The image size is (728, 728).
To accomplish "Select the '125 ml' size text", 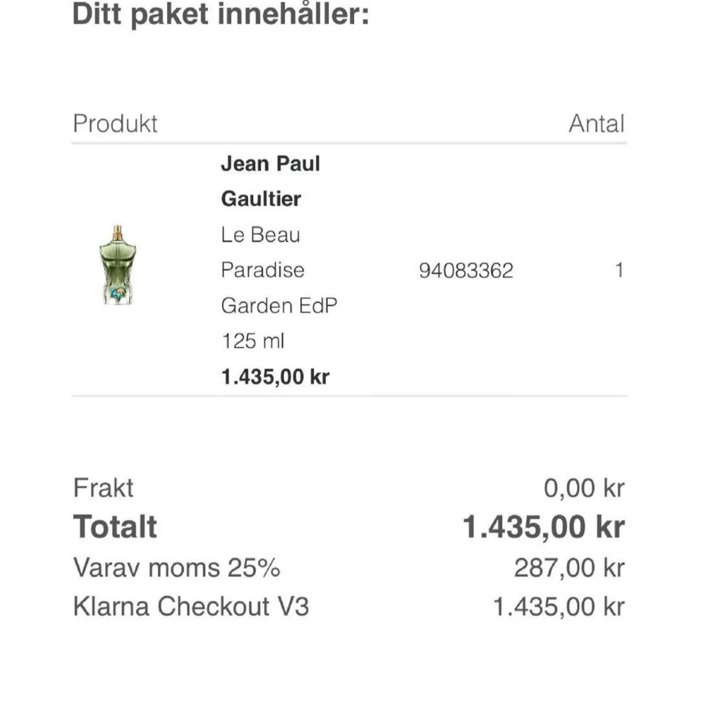I will [x=253, y=341].
